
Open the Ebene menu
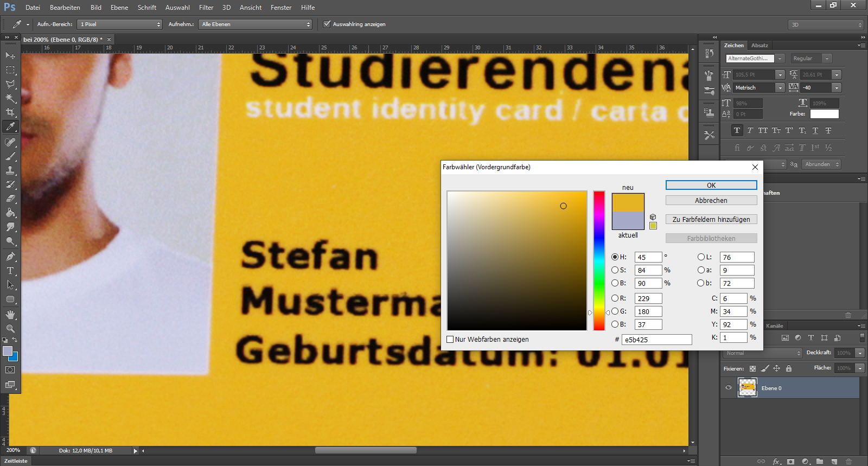[x=119, y=8]
